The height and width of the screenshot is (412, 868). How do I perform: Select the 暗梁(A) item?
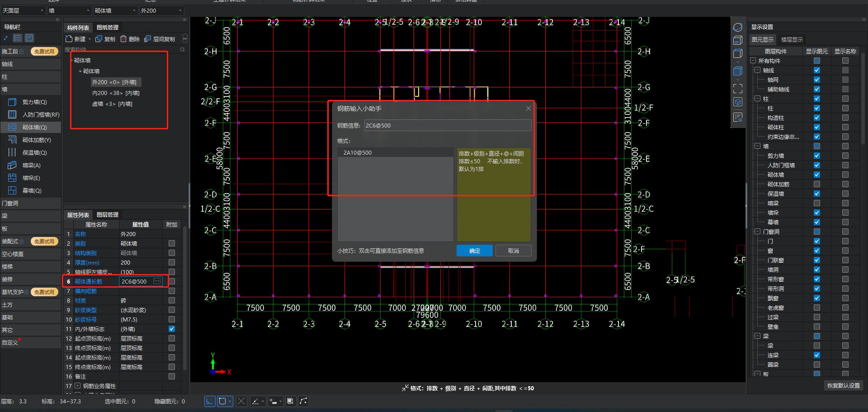[31, 166]
